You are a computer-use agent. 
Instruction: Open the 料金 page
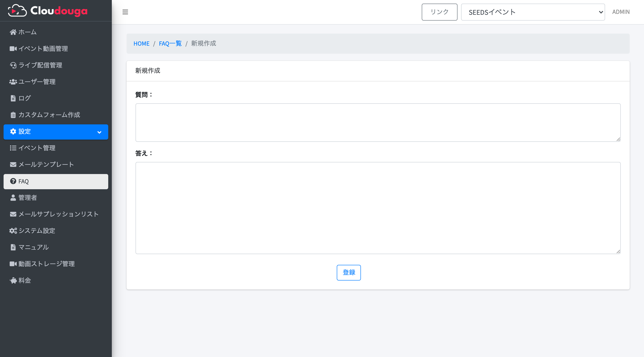tap(56, 280)
